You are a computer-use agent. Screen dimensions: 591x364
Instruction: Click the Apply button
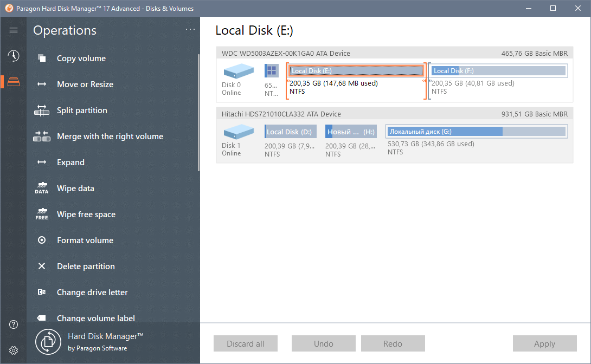point(544,343)
